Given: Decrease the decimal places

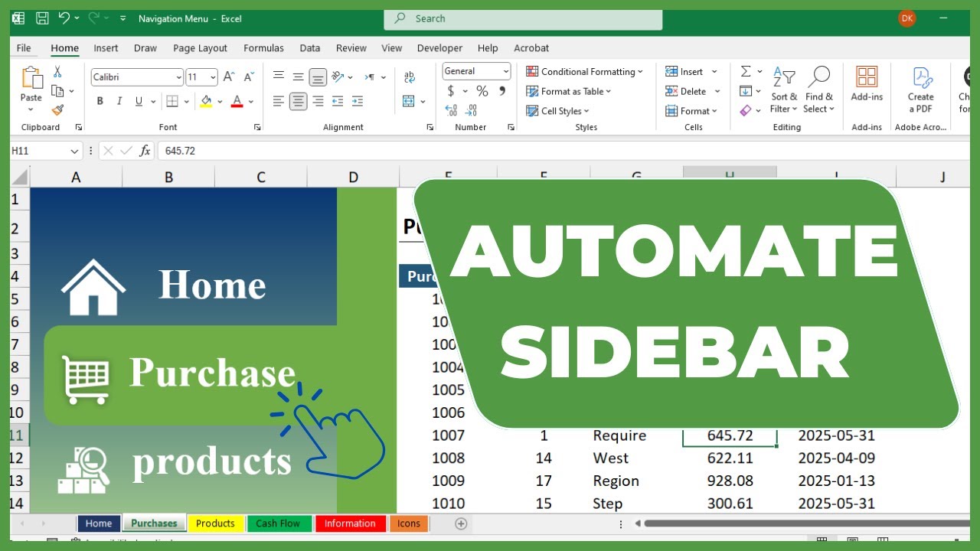Looking at the screenshot, I should coord(471,110).
